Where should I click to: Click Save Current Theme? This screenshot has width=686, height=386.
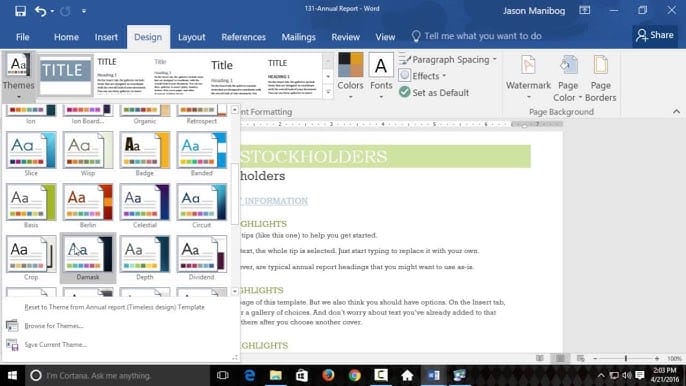point(56,344)
